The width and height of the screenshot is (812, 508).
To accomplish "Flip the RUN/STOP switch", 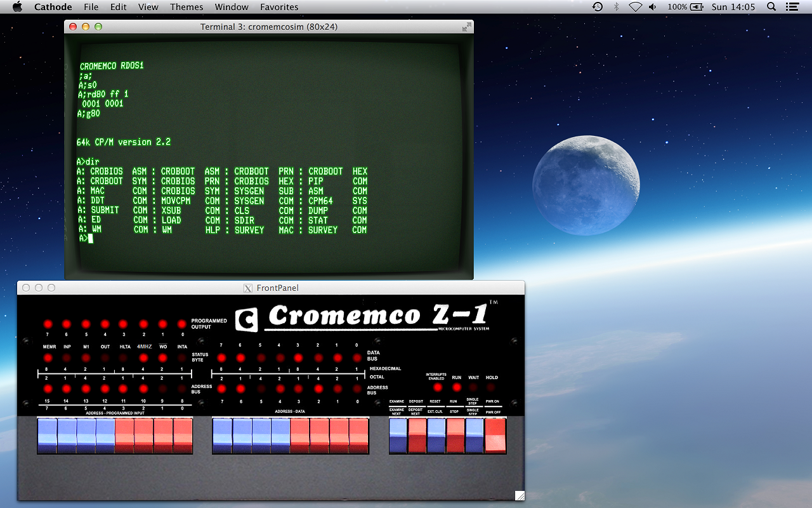I will (455, 436).
